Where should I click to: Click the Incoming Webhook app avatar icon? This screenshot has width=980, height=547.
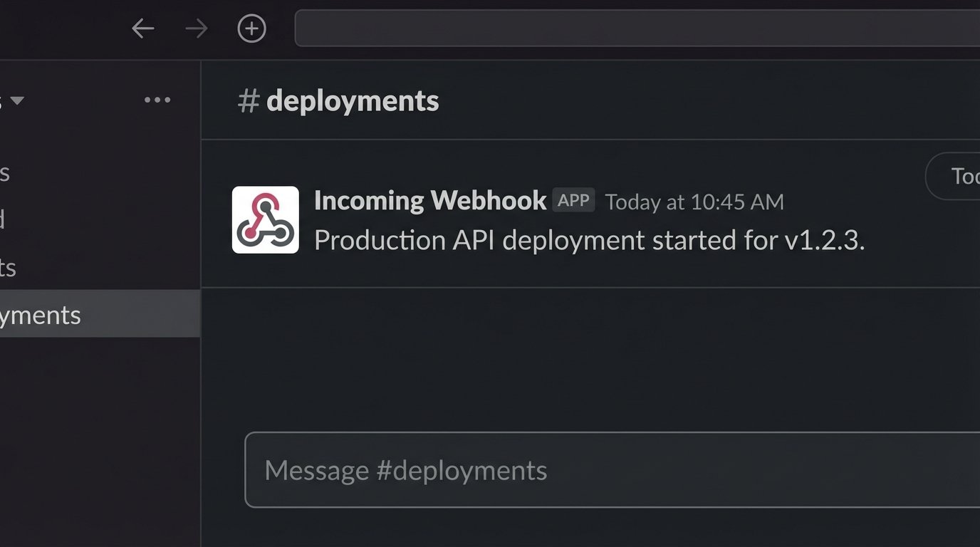point(265,219)
